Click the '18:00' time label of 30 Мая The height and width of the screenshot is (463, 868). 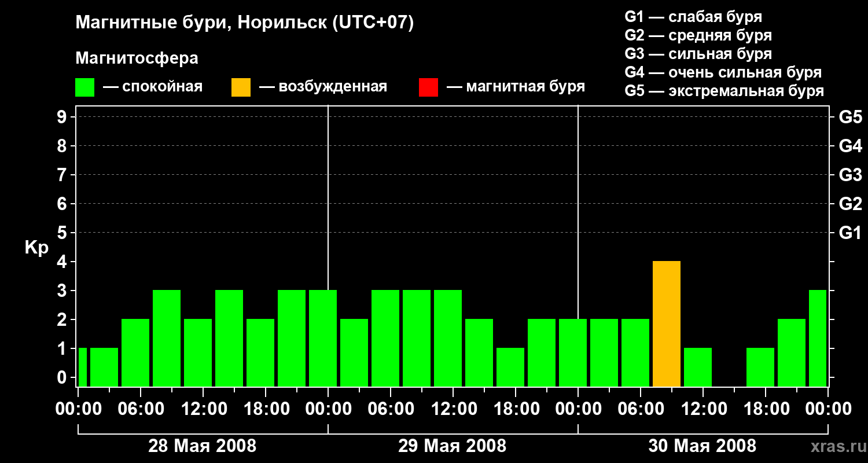(766, 409)
